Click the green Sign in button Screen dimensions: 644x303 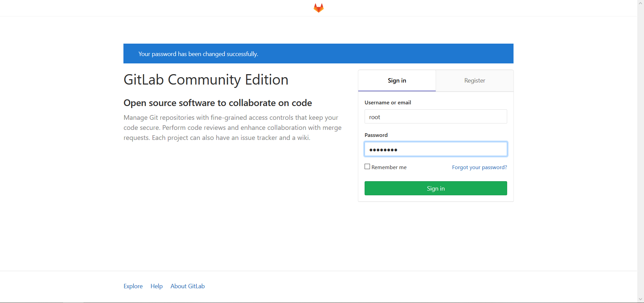[x=436, y=188]
